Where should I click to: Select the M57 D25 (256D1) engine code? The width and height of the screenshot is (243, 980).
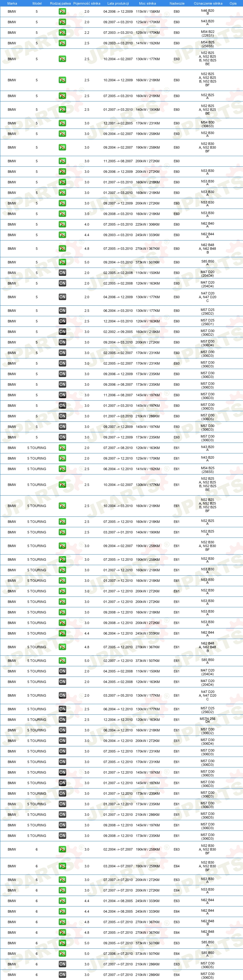coord(208,322)
